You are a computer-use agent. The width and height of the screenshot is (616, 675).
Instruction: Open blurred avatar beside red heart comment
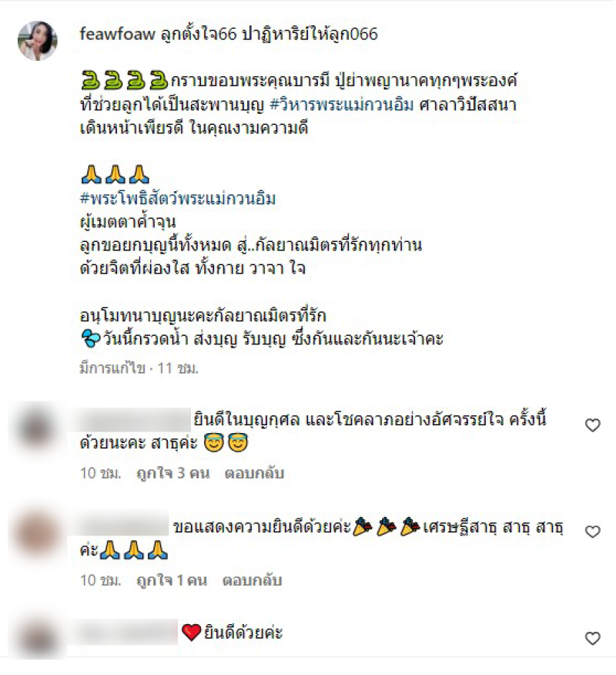click(x=36, y=638)
